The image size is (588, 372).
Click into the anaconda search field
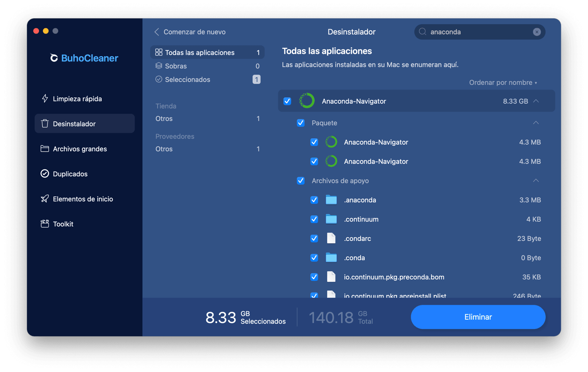pyautogui.click(x=480, y=32)
